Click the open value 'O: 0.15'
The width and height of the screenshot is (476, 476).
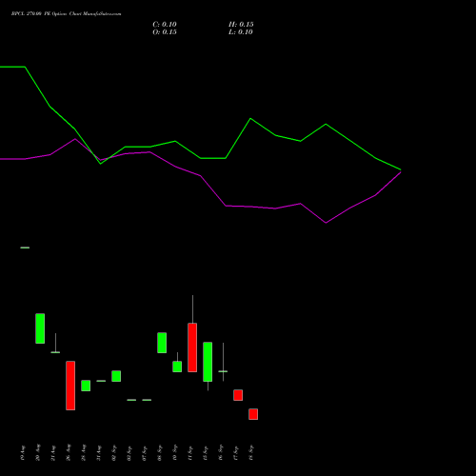click(x=165, y=32)
